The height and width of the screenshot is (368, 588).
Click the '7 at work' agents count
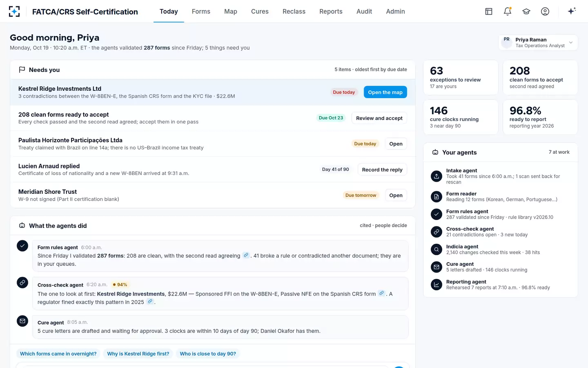[559, 152]
